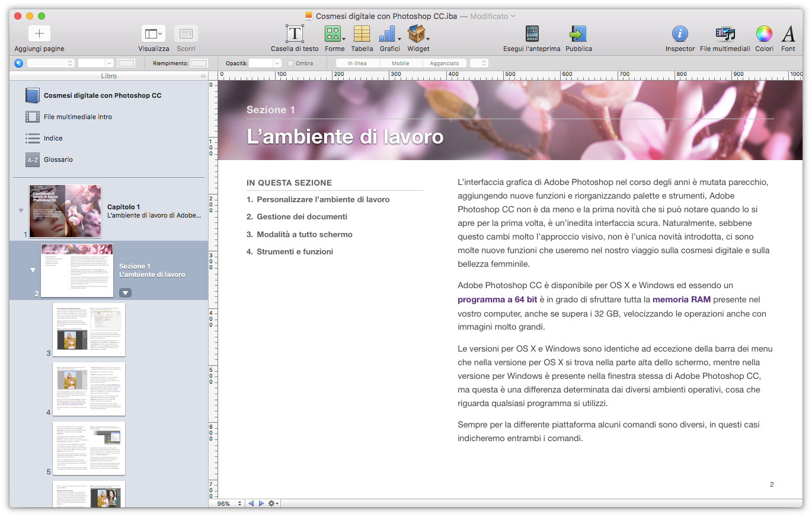The width and height of the screenshot is (812, 517).
Task: Click the A-Z glossary icon
Action: click(33, 159)
